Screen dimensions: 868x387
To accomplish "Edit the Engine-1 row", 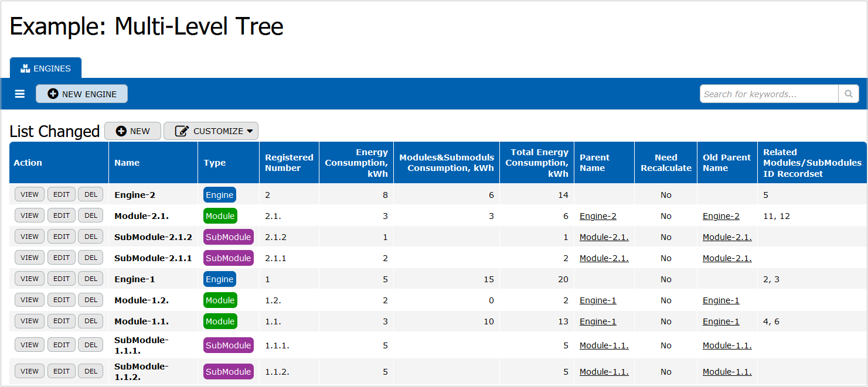I will point(62,279).
